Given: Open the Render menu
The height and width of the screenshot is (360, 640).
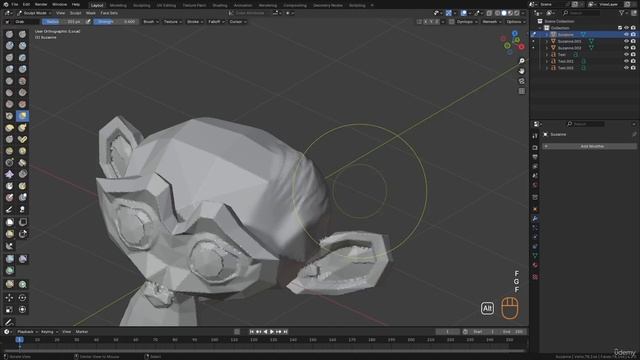Looking at the screenshot, I should tap(41, 4).
